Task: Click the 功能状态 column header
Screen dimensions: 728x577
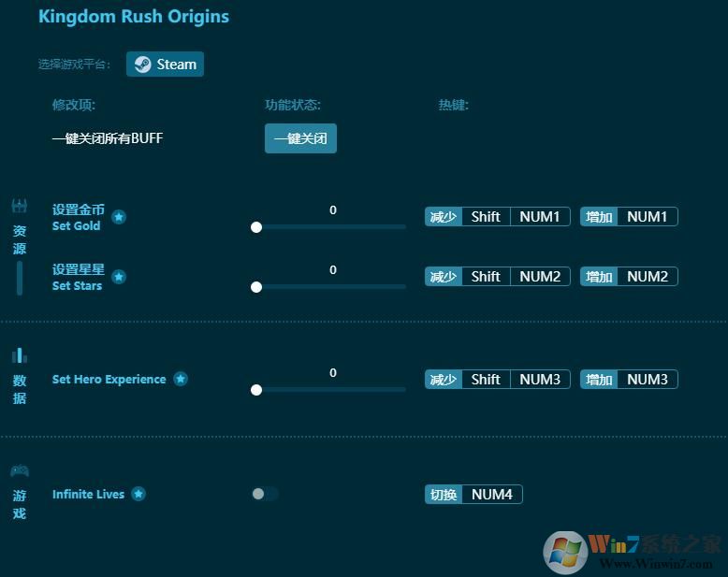Action: coord(293,105)
